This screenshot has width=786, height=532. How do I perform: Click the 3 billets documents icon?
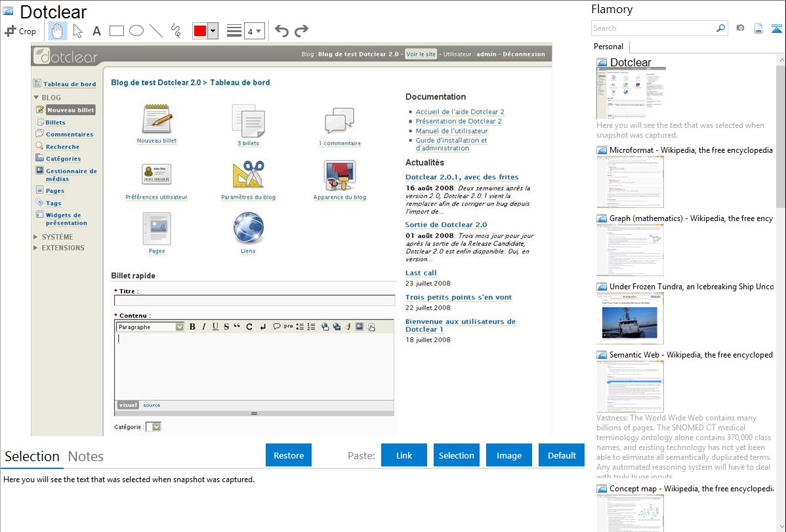248,120
